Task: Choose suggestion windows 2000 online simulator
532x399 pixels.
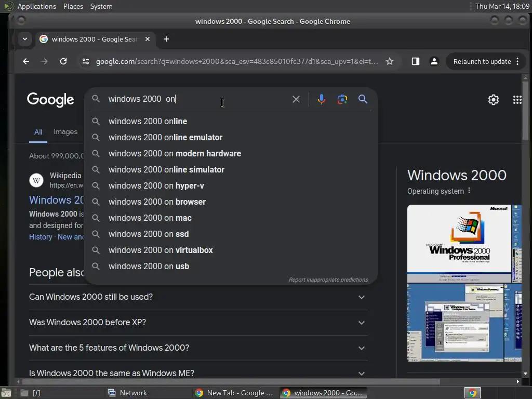Action: tap(231, 170)
